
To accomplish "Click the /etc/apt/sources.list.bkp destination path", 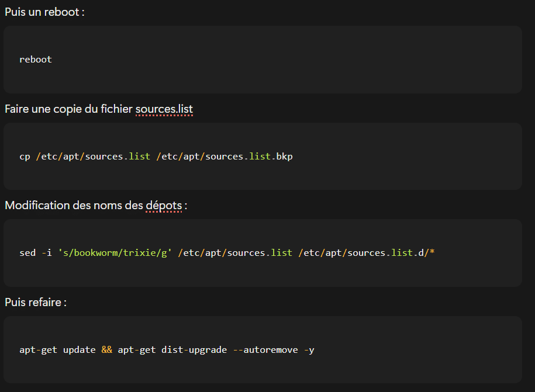I will pos(224,157).
